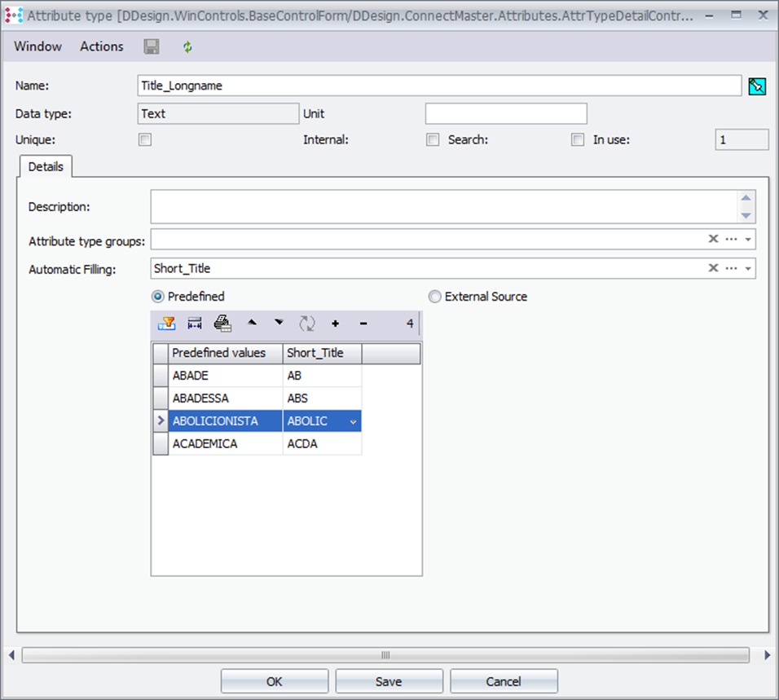Viewport: 779px width, 700px height.
Task: Open the Window menu
Action: (x=38, y=46)
